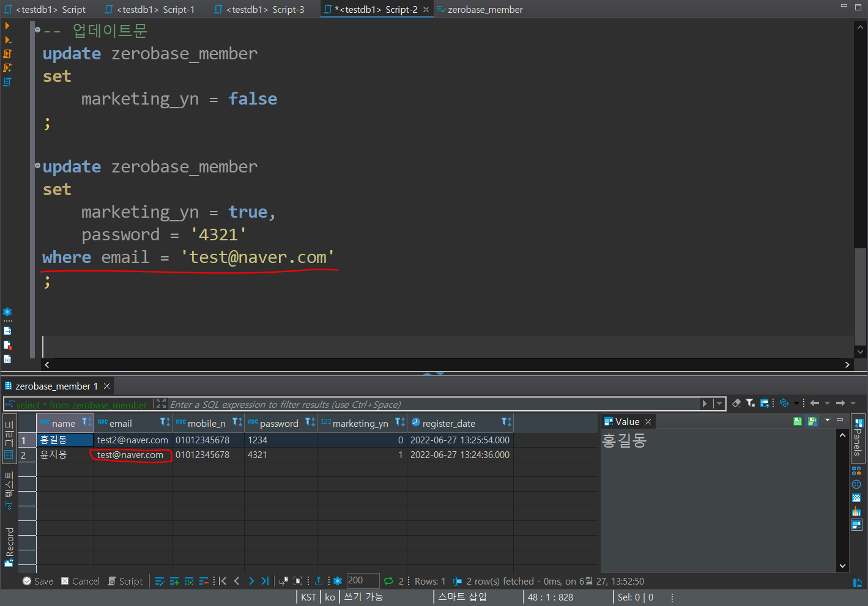Image resolution: width=868 pixels, height=606 pixels.
Task: Click the eraser clear filter icon
Action: (x=736, y=403)
